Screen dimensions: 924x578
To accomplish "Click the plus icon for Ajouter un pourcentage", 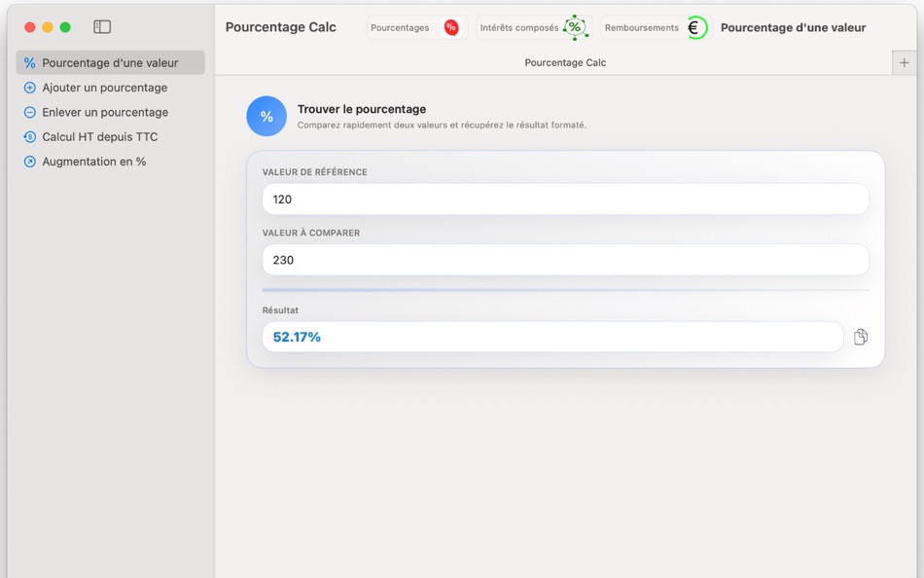I will point(30,87).
